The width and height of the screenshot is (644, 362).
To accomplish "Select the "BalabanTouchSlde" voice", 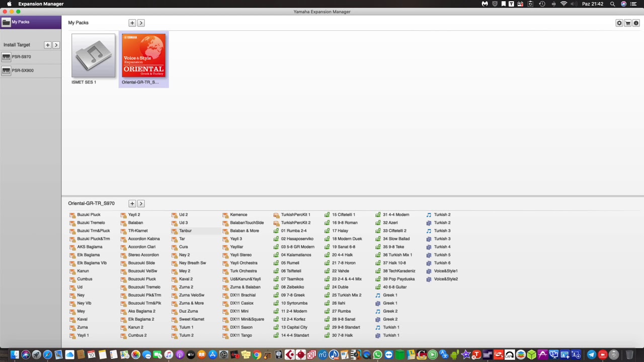I will 247,223.
